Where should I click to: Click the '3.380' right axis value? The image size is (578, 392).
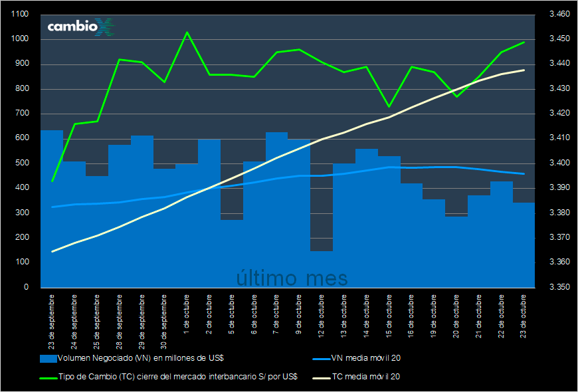(559, 213)
